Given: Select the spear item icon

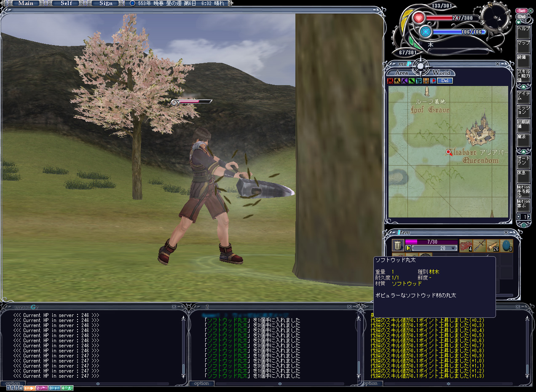Looking at the screenshot, I should click(x=479, y=245).
